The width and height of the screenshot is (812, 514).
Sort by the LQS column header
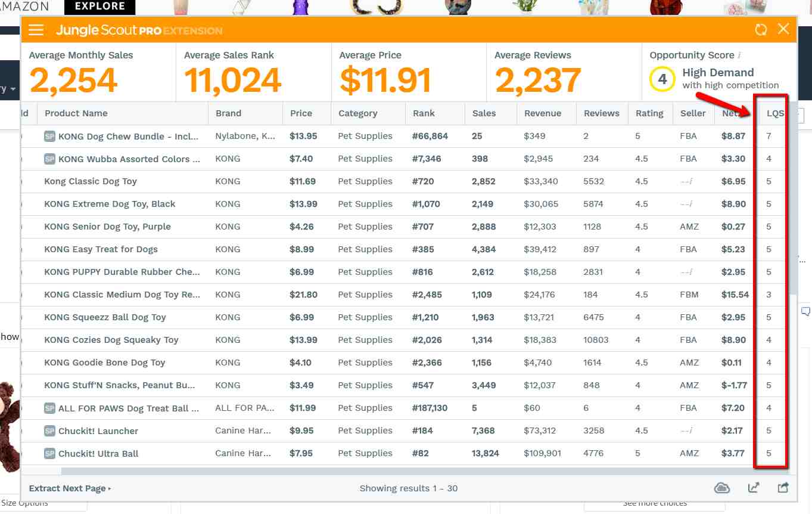point(774,113)
